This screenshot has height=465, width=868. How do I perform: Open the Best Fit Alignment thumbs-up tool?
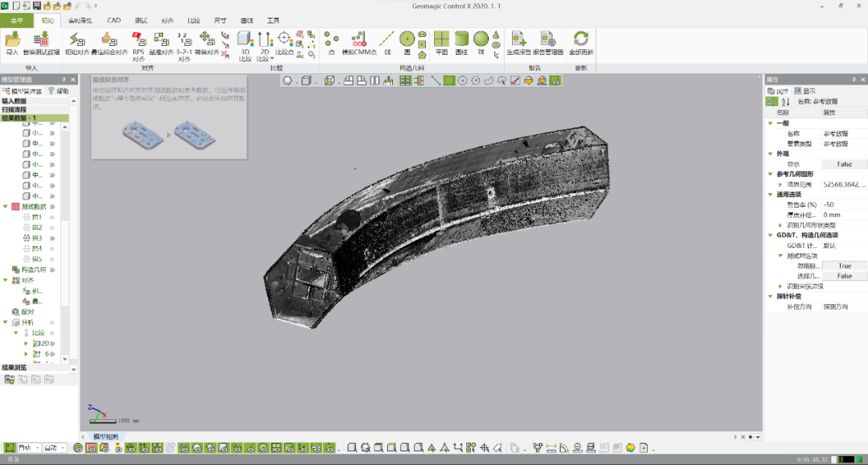[109, 39]
